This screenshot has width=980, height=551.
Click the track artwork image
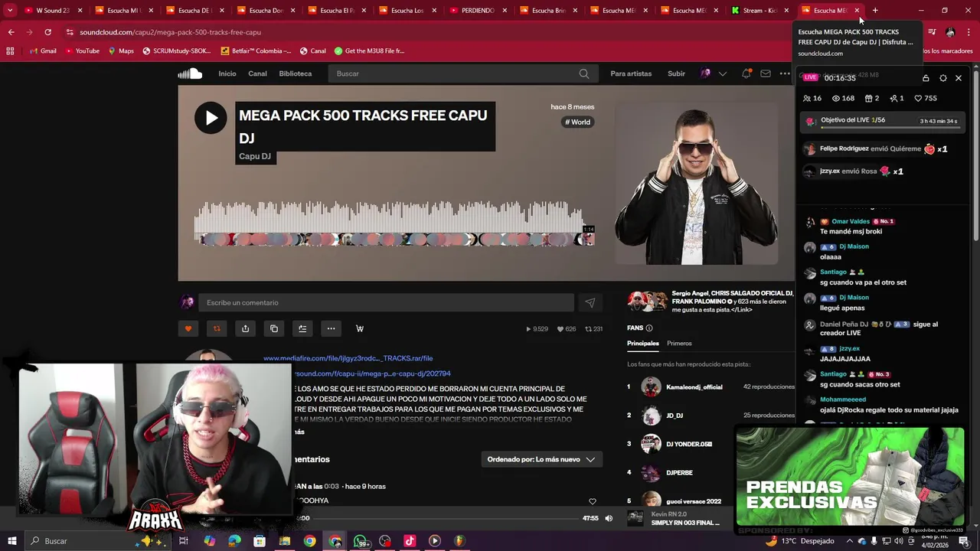coord(696,184)
